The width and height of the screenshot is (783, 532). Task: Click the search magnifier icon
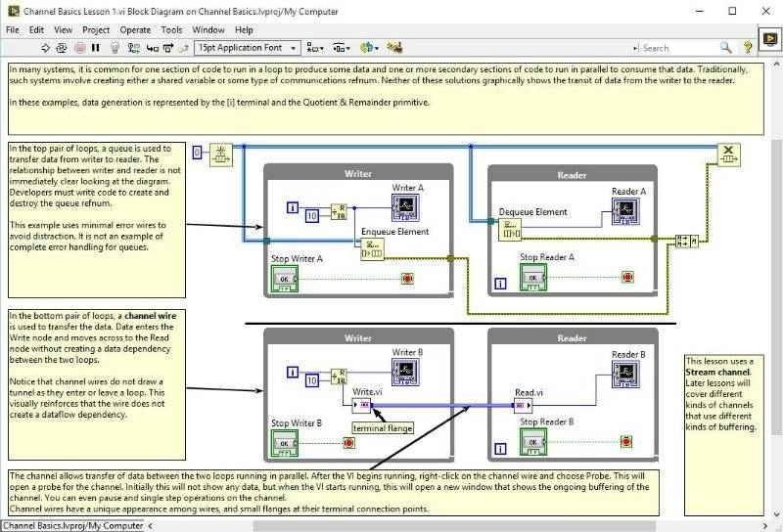coord(725,48)
